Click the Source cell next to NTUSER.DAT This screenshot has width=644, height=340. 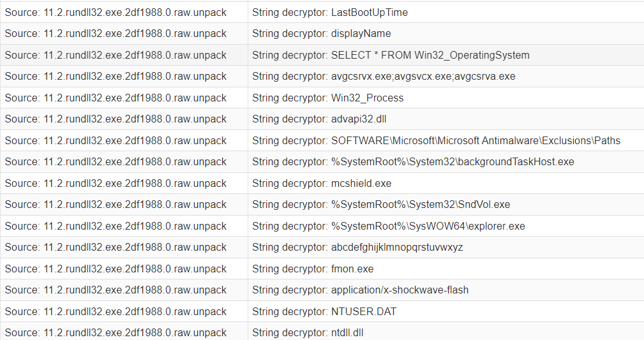tap(116, 311)
